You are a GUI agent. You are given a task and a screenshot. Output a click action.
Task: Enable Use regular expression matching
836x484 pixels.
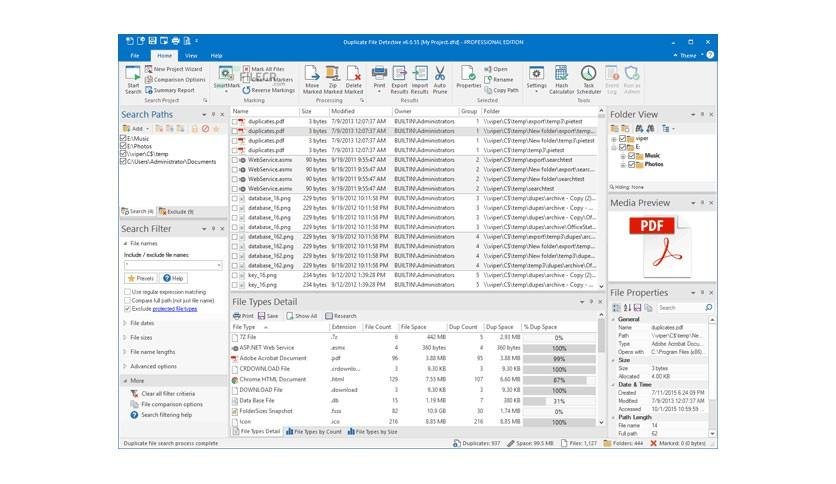coord(127,292)
